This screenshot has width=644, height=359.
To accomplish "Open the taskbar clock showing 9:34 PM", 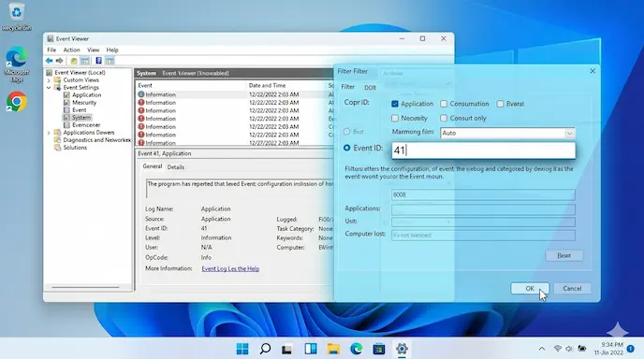I will tap(608, 349).
